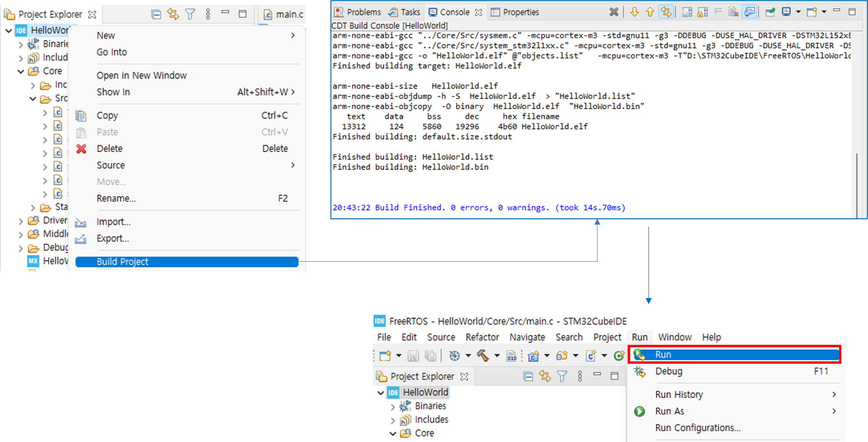
Task: Click the 010 binary icon in toolbar
Action: [512, 356]
